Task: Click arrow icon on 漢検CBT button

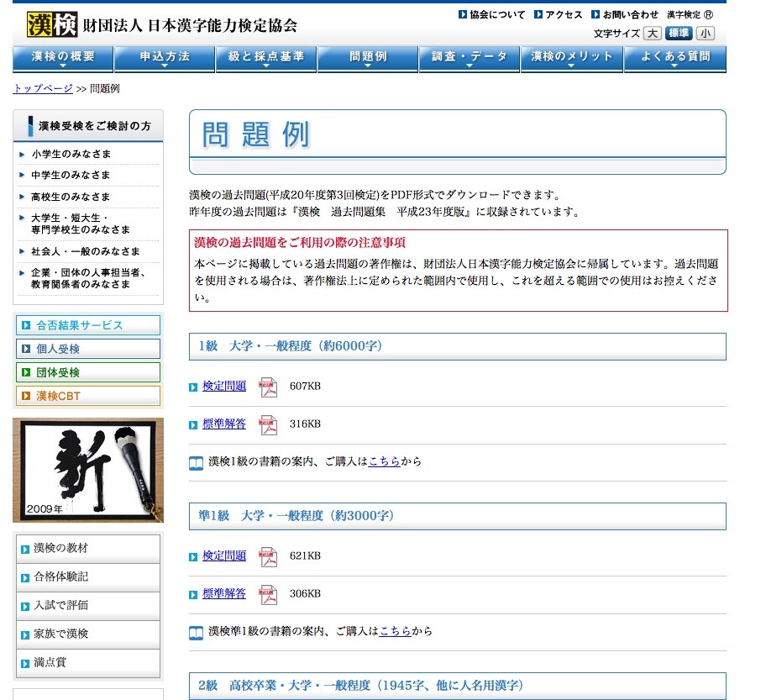Action: pyautogui.click(x=26, y=396)
